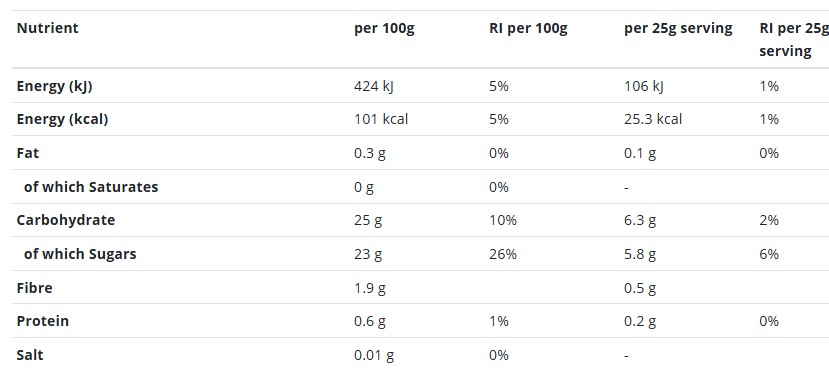Select the of which Saturates label
829x382 pixels.
point(91,187)
